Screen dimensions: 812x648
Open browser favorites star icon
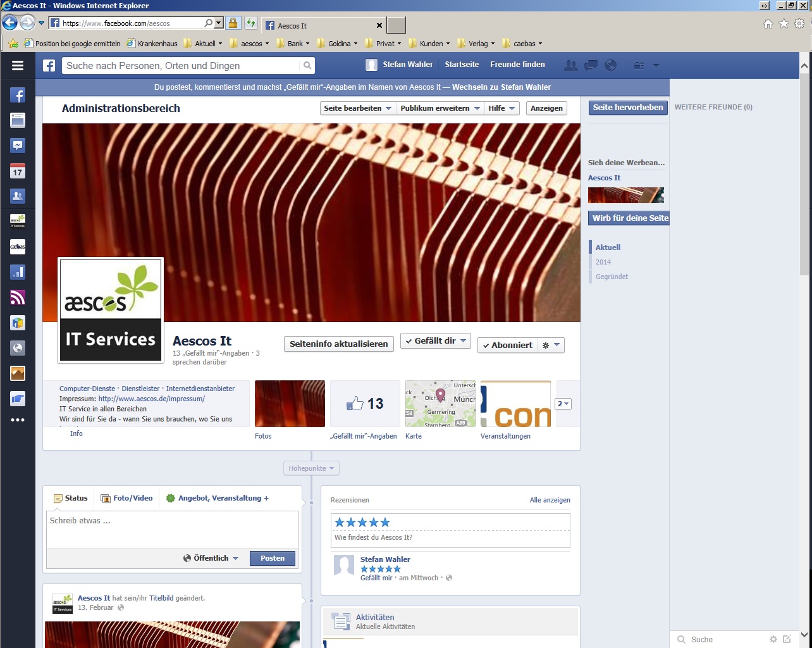784,24
